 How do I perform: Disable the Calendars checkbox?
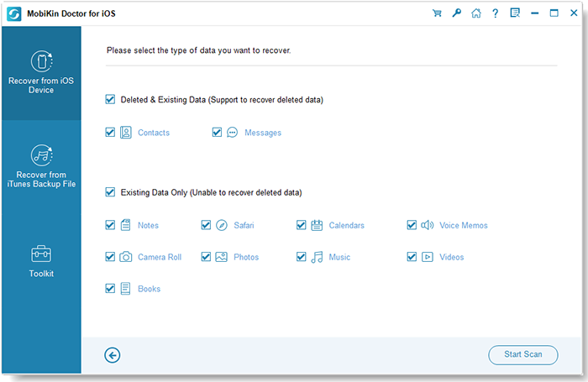(x=301, y=225)
